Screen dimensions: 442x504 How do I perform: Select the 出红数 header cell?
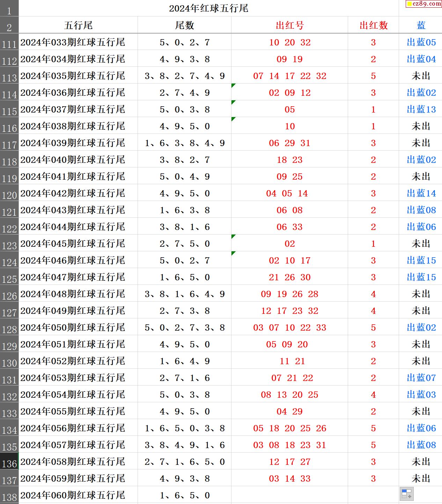(x=373, y=26)
